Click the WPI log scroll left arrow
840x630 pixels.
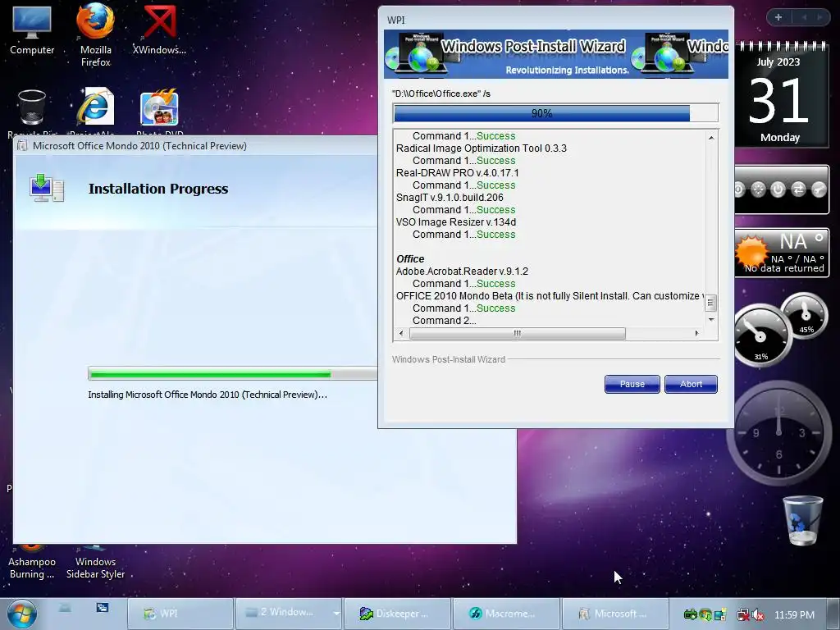401,333
